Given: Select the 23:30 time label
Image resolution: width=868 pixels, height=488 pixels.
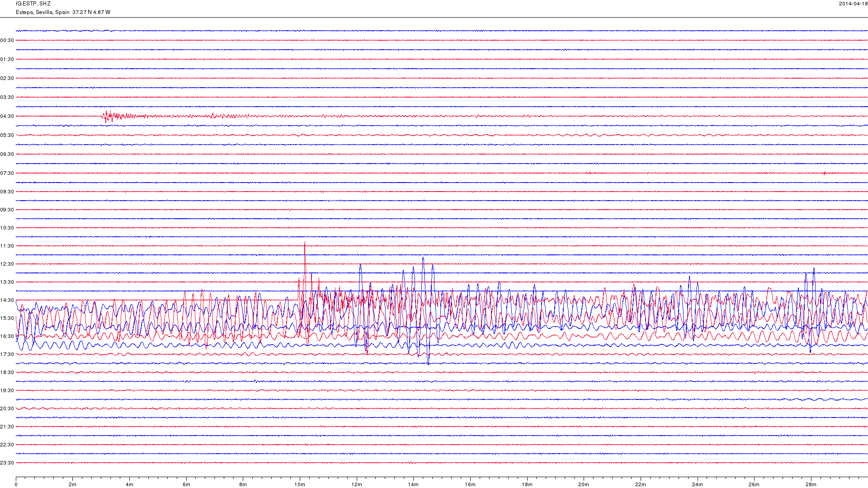Looking at the screenshot, I should [x=7, y=463].
